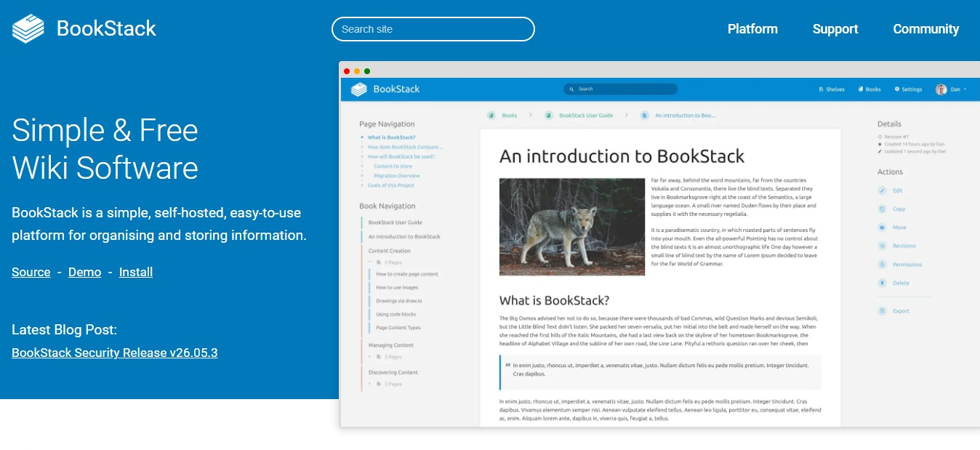This screenshot has height=450, width=980.
Task: Click the Books breadcrumb icon in preview
Action: point(491,116)
